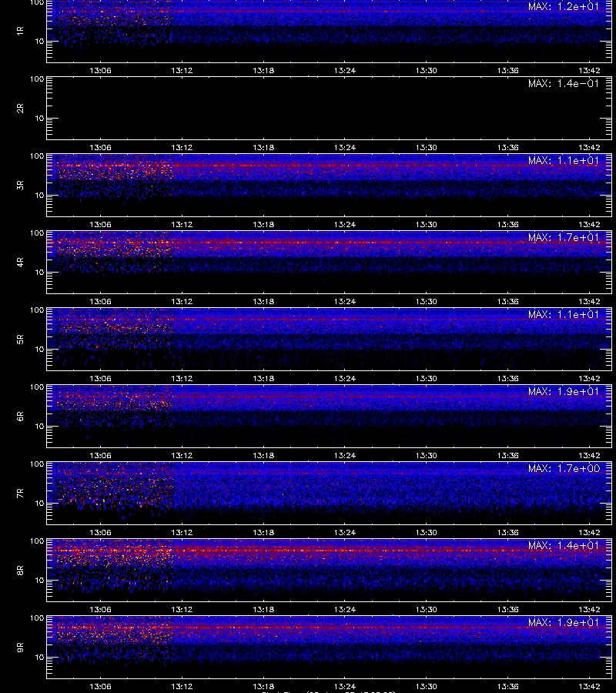The width and height of the screenshot is (616, 693).
Task: Click the 13:30 time tick under panel 5R
Action: pyautogui.click(x=426, y=378)
